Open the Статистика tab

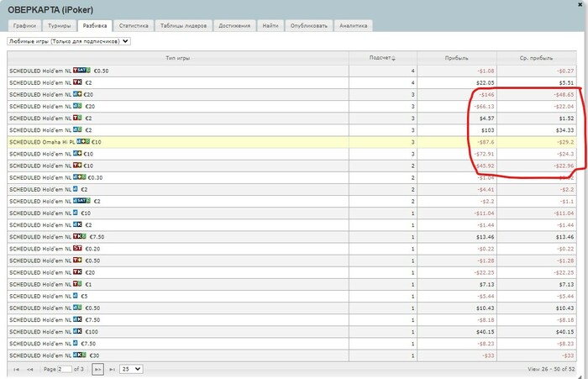pos(134,26)
